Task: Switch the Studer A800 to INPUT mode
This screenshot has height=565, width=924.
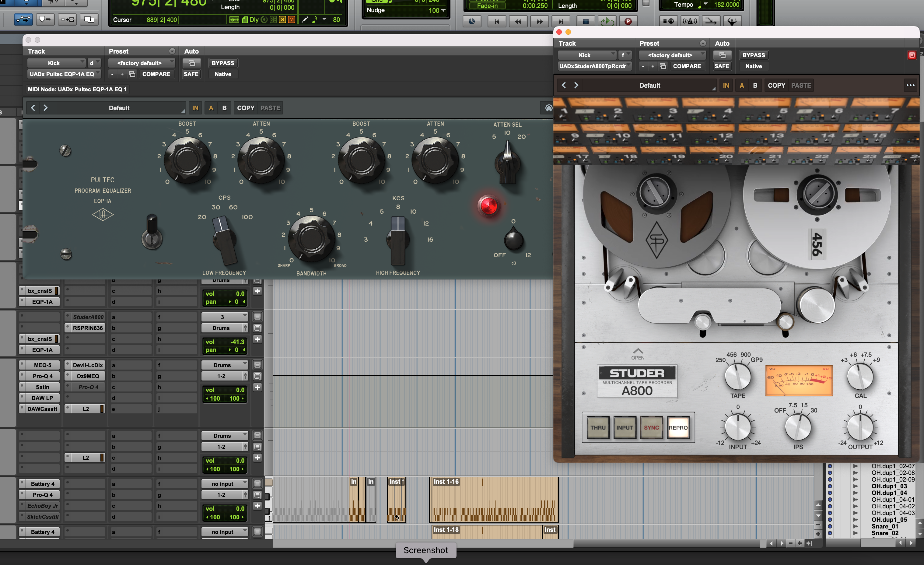Action: coord(625,428)
